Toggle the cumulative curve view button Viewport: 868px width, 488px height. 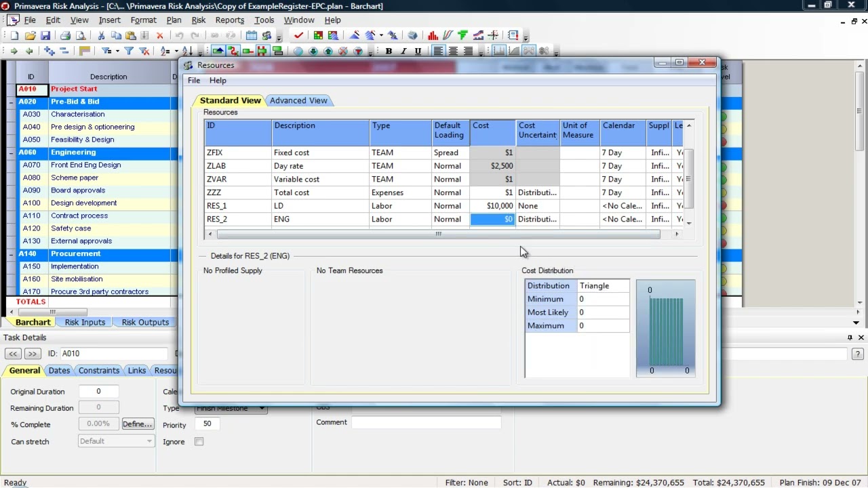click(x=514, y=51)
